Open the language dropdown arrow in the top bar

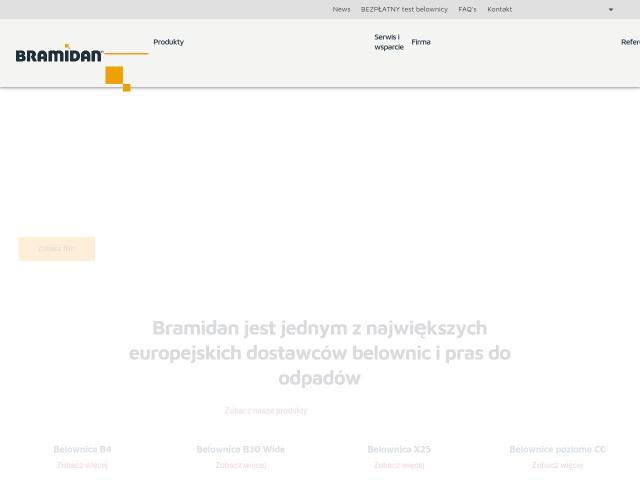(x=611, y=9)
